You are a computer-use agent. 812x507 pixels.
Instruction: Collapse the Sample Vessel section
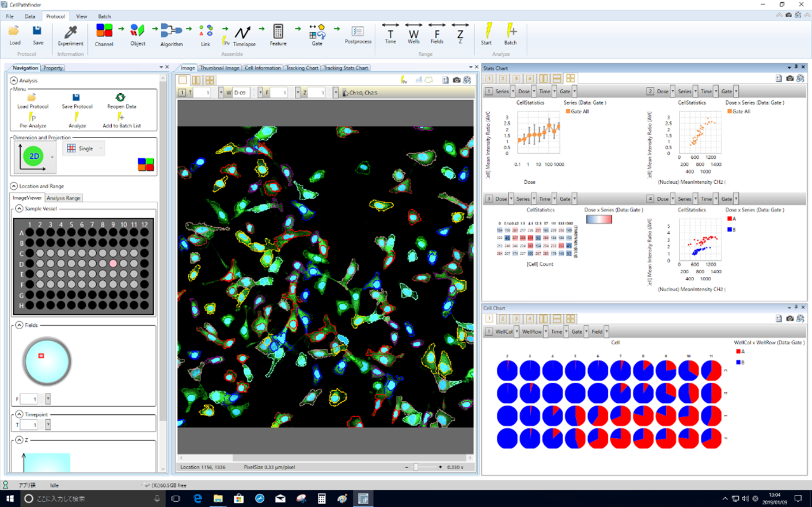[x=19, y=208]
